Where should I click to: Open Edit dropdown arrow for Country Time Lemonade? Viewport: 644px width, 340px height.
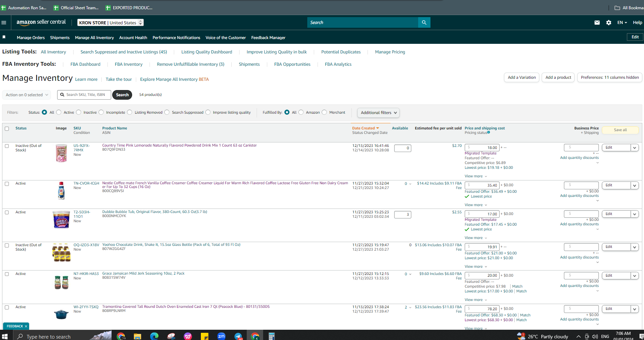click(x=635, y=148)
